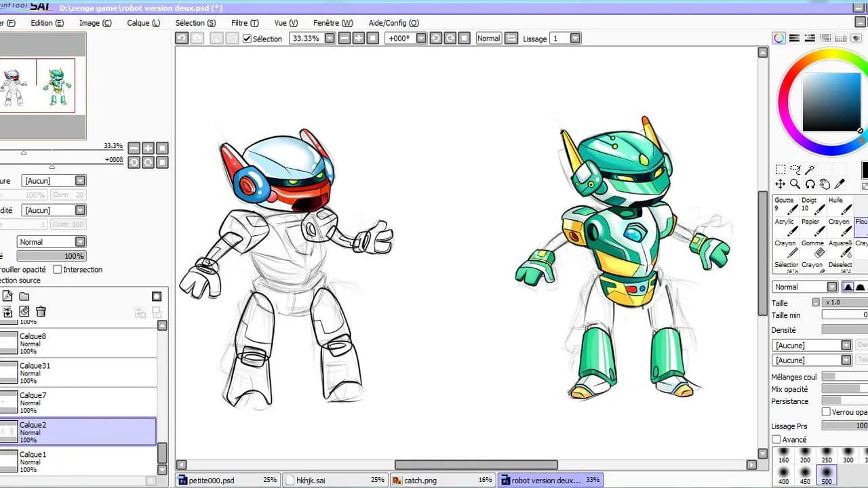Toggle the Verrou opa checkbox

coord(826,412)
